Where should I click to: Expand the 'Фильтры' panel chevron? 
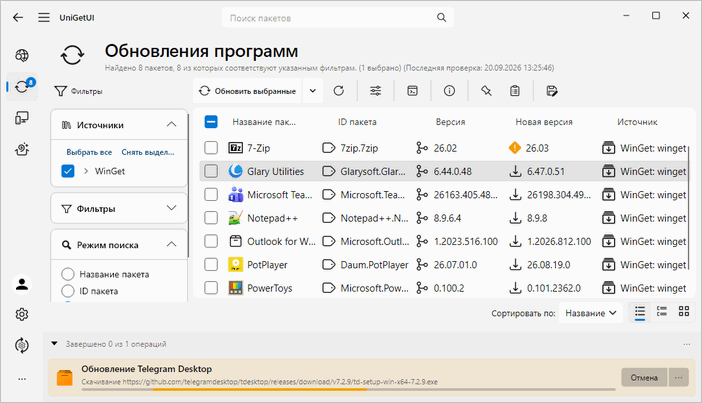pyautogui.click(x=171, y=208)
